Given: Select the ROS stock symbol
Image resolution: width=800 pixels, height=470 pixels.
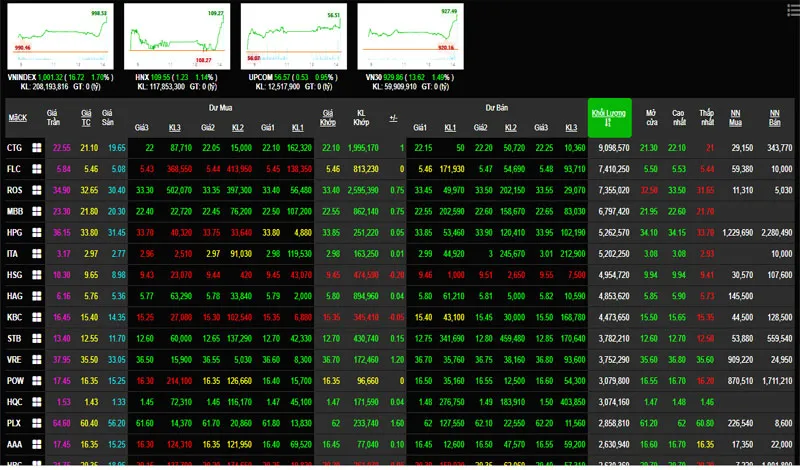Looking at the screenshot, I should click(x=14, y=190).
